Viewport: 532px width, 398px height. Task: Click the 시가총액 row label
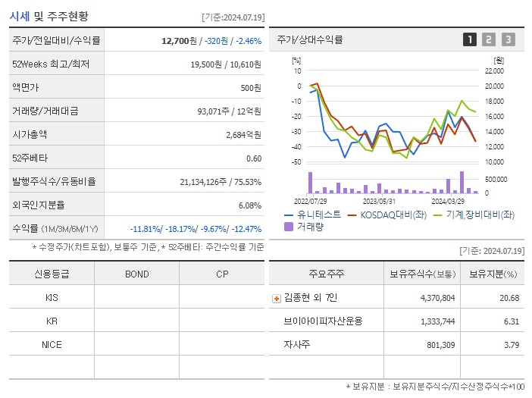30,134
